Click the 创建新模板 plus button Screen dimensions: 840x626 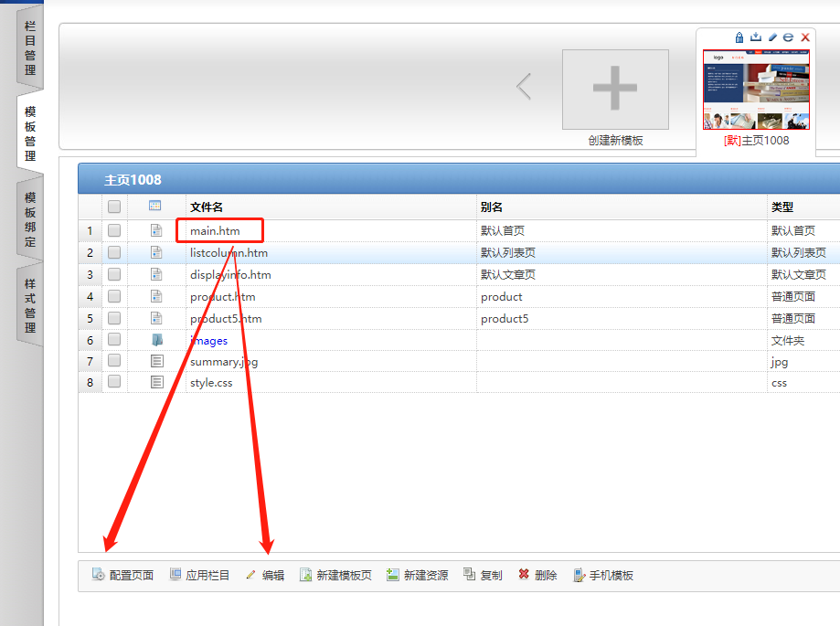pos(614,89)
